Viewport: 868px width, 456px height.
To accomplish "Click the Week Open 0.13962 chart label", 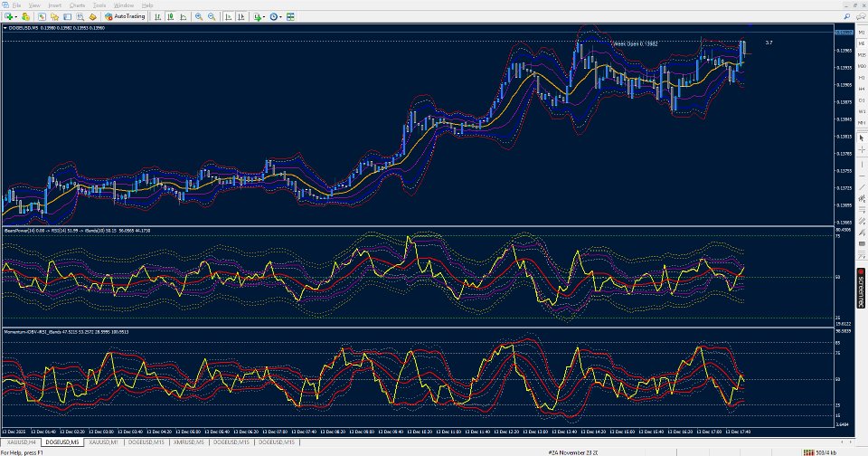I will tap(636, 43).
